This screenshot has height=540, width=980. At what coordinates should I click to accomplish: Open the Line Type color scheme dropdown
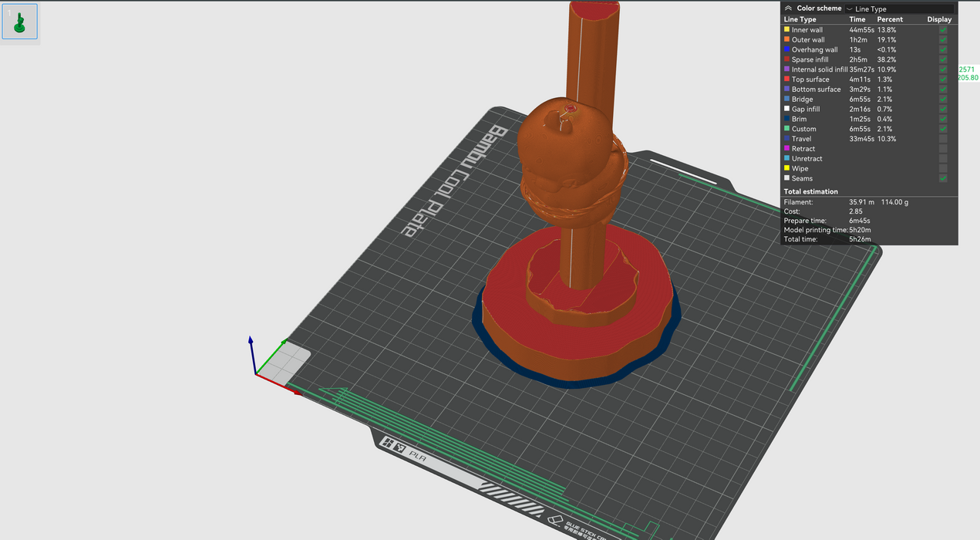click(898, 9)
